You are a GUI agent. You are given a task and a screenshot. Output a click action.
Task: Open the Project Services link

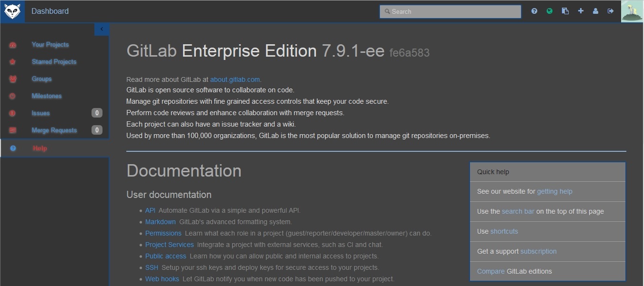[x=170, y=245]
